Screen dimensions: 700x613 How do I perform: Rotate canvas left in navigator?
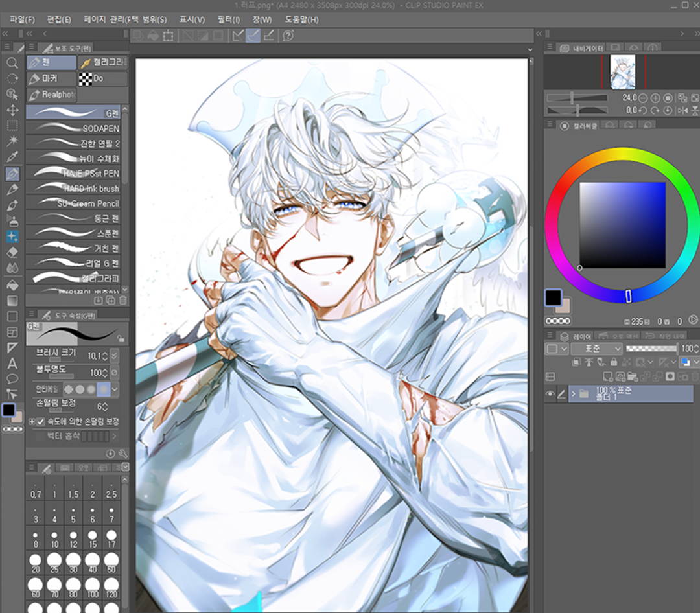pyautogui.click(x=643, y=110)
